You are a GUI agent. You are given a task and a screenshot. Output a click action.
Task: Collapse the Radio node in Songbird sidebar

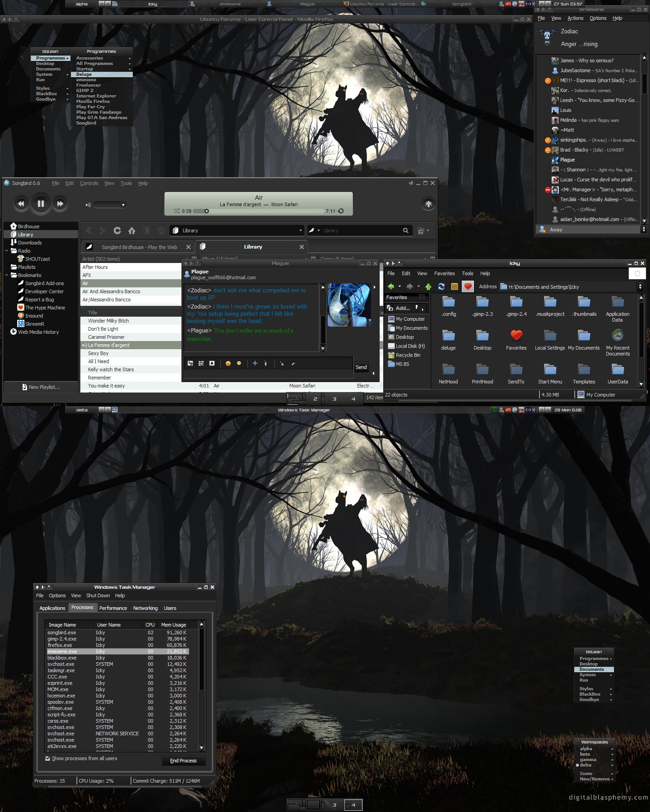tap(6, 251)
